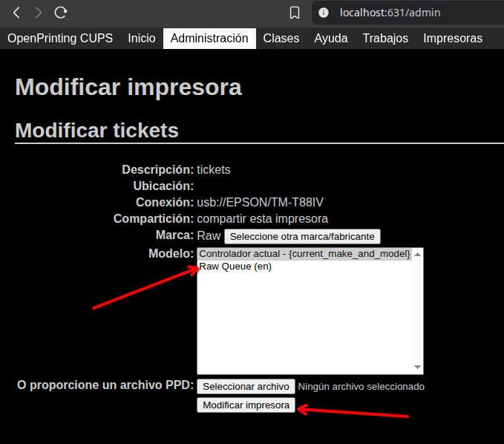Submit with the Modificar impresora button
This screenshot has width=504, height=444.
coord(246,405)
